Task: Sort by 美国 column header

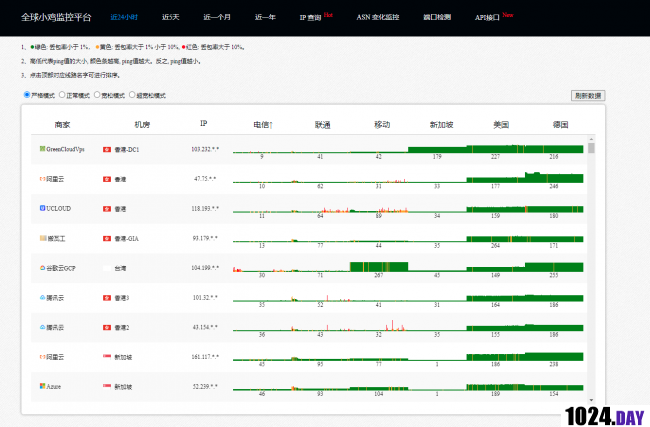Action: (501, 124)
